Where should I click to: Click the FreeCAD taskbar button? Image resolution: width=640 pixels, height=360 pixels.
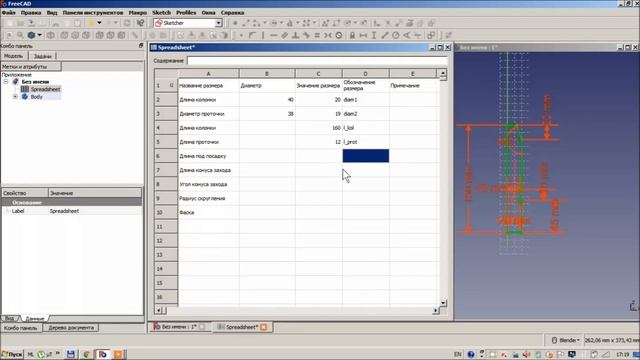102,354
